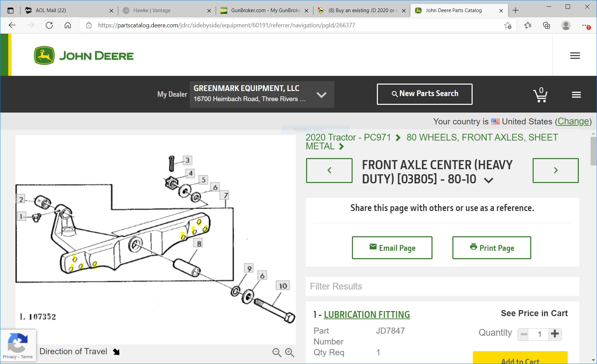Click the browser forward arrow
This screenshot has width=597, height=364.
point(31,25)
